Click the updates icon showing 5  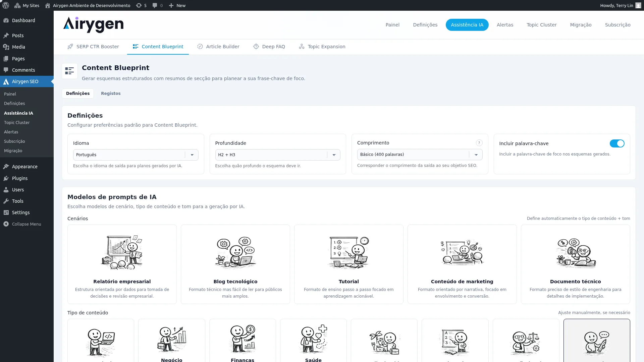pos(139,5)
